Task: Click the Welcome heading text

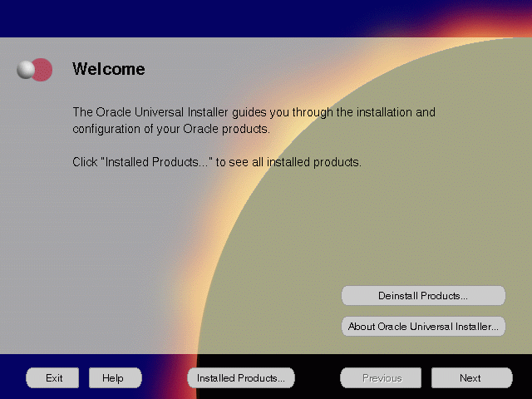Action: click(109, 69)
